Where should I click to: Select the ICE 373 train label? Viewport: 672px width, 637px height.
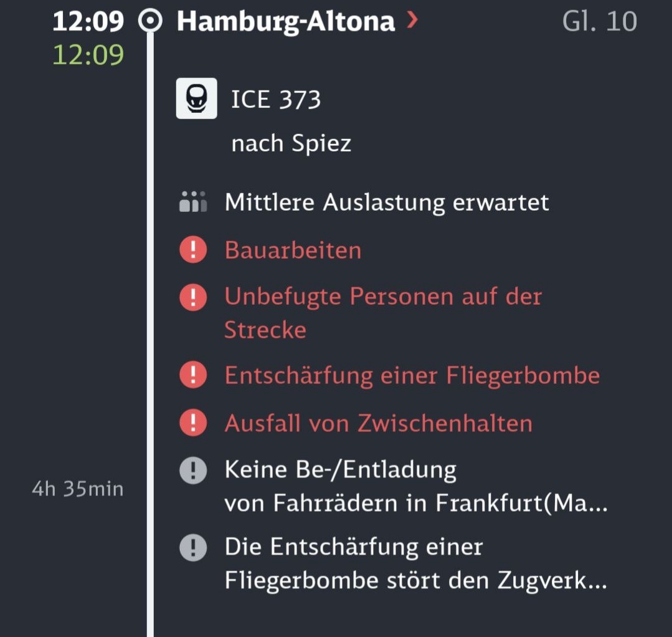(275, 99)
